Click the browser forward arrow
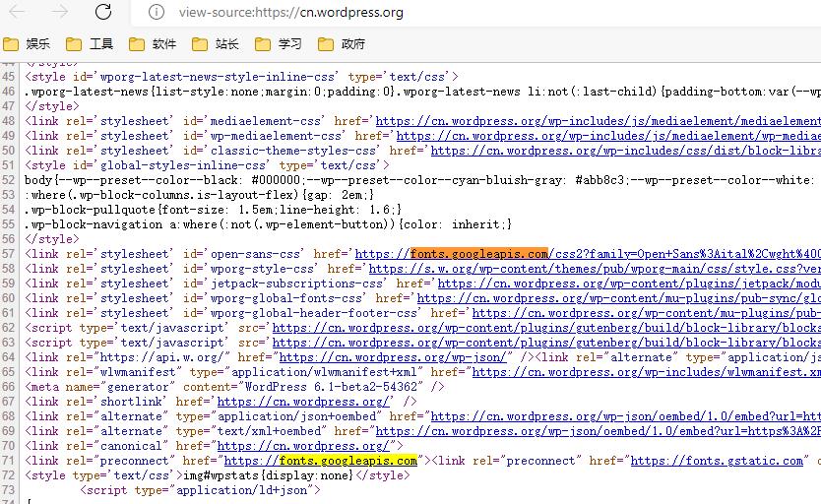This screenshot has width=821, height=504. (x=60, y=12)
